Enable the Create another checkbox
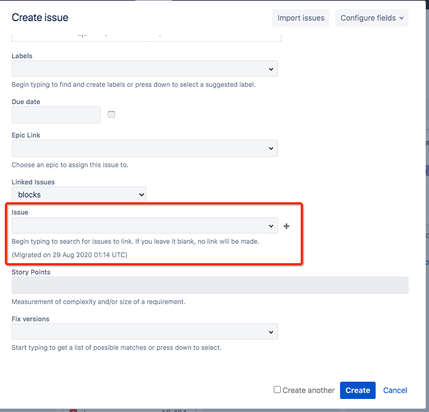 click(x=277, y=390)
